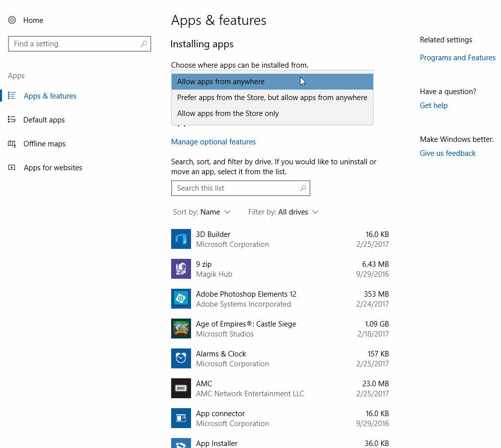The image size is (501, 448).
Task: Select the Age of Empires Castle Siege icon
Action: [x=181, y=329]
